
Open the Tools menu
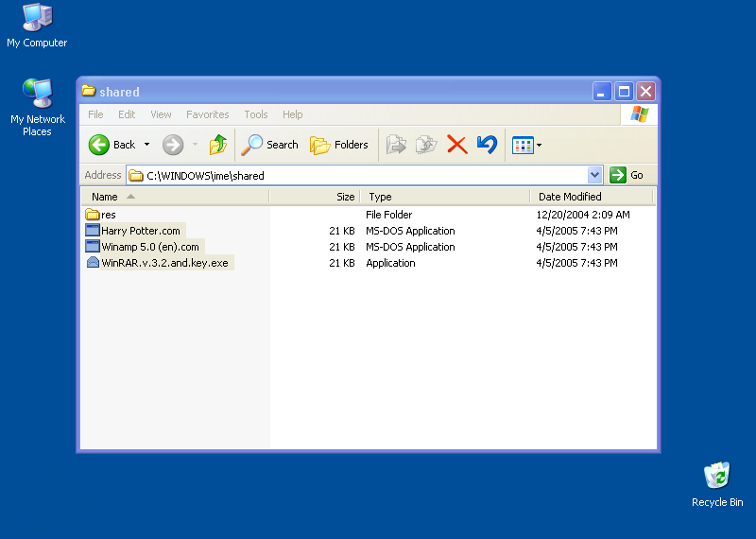point(255,114)
